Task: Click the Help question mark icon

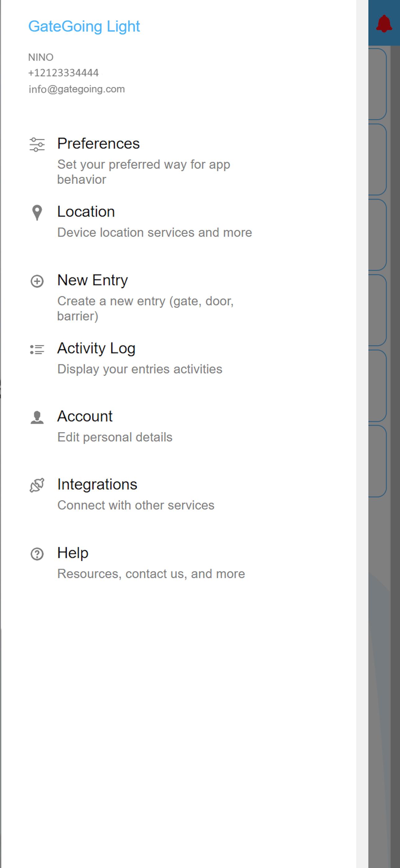Action: pyautogui.click(x=37, y=554)
